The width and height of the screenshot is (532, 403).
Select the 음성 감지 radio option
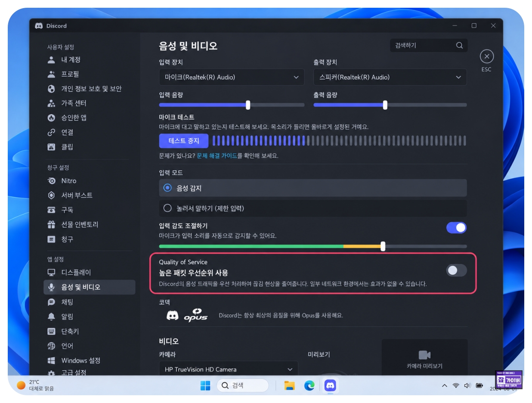click(x=313, y=188)
